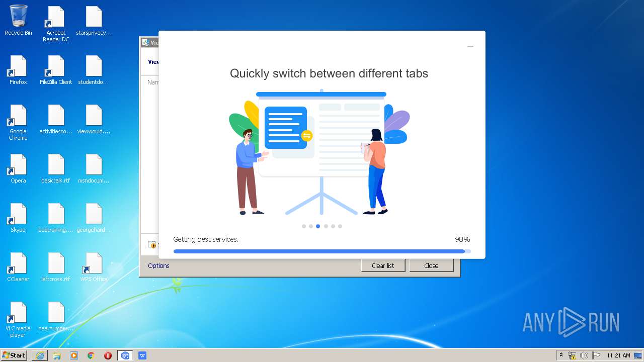Select the second slide indicator dot

coord(311,226)
